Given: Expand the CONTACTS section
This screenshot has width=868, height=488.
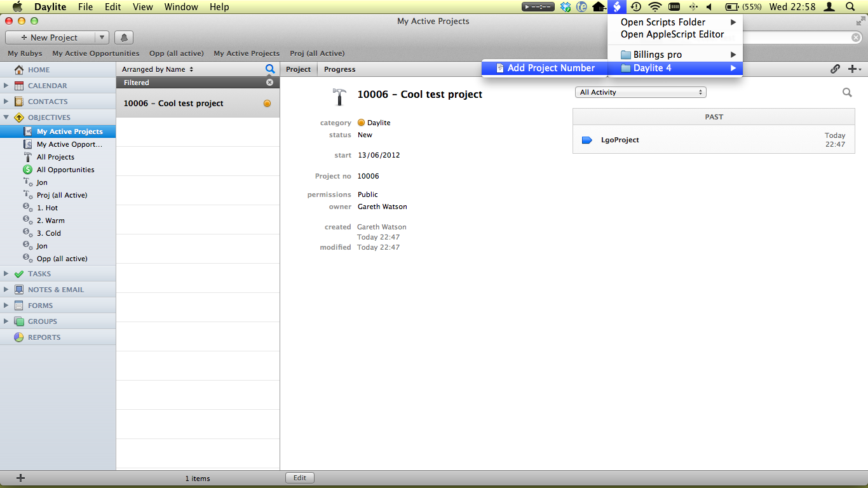Looking at the screenshot, I should pyautogui.click(x=6, y=102).
